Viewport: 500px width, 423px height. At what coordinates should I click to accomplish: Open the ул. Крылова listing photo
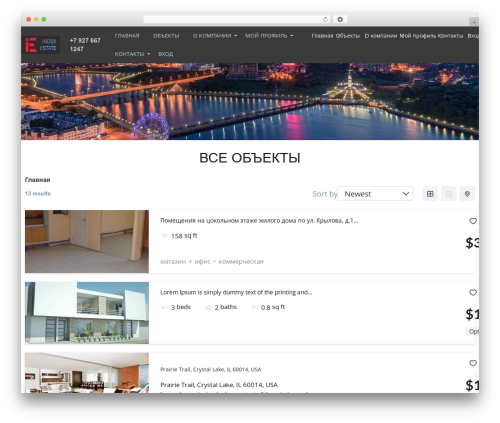coord(87,241)
